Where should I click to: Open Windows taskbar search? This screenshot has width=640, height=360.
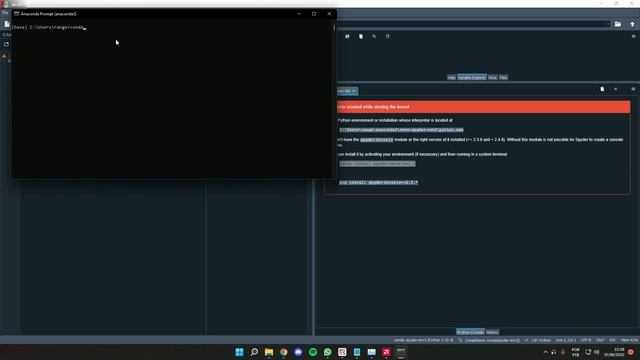click(254, 352)
